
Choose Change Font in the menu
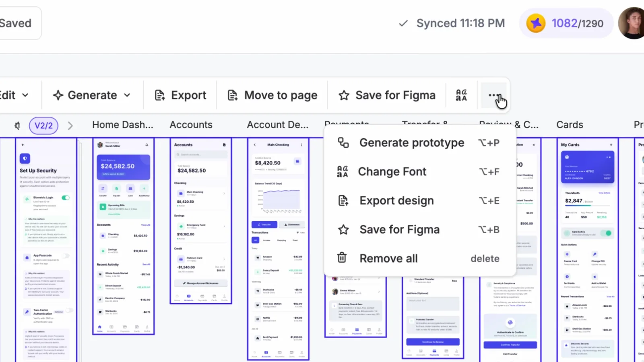pos(420,172)
